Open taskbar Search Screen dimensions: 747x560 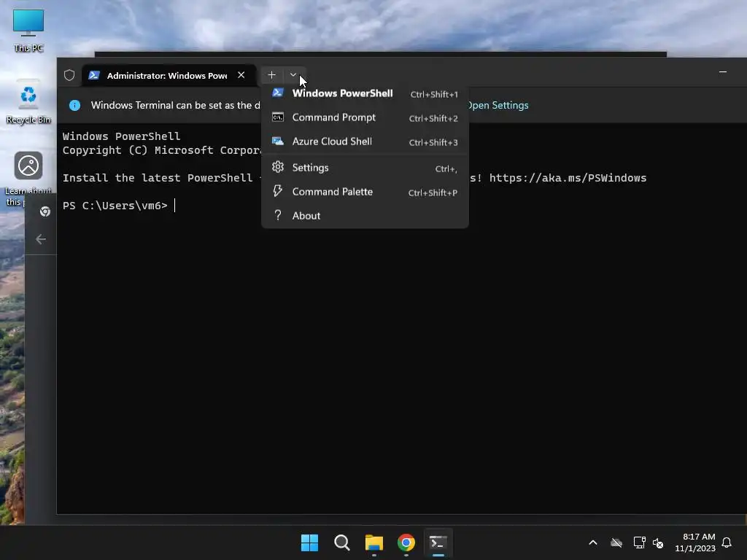[341, 542]
